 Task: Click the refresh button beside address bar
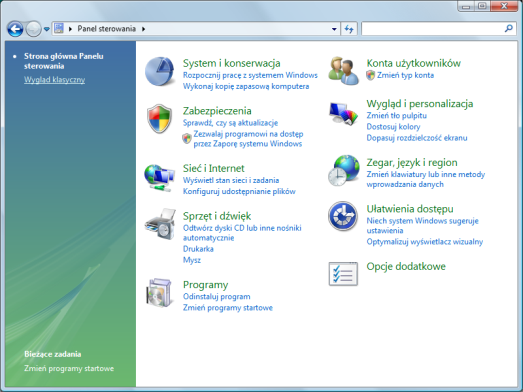349,29
